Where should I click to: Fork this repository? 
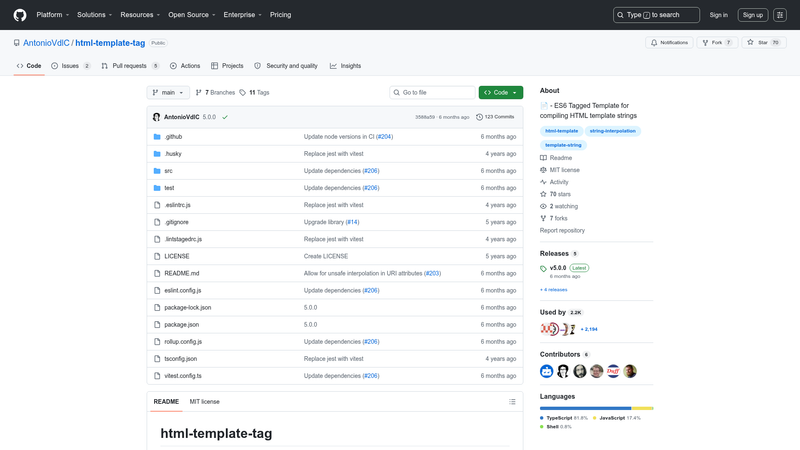(717, 43)
